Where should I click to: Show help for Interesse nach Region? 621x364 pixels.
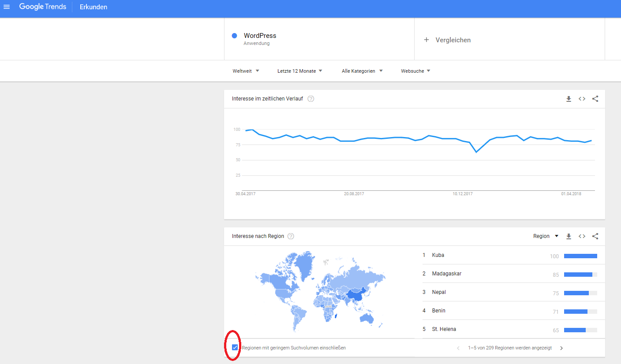click(291, 236)
